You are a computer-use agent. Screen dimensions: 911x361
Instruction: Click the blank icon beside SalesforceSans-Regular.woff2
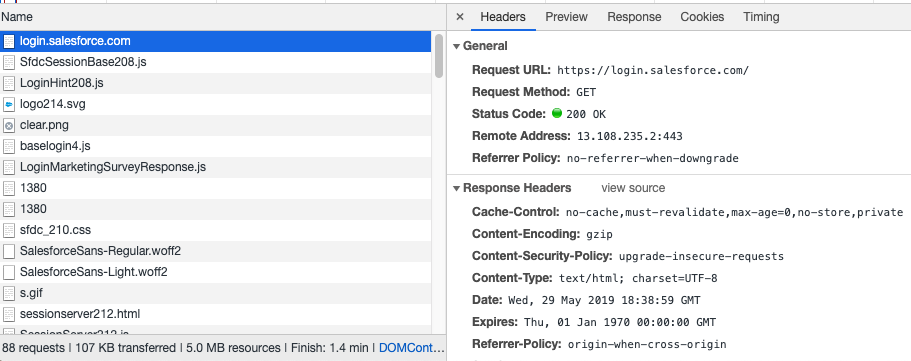click(9, 251)
